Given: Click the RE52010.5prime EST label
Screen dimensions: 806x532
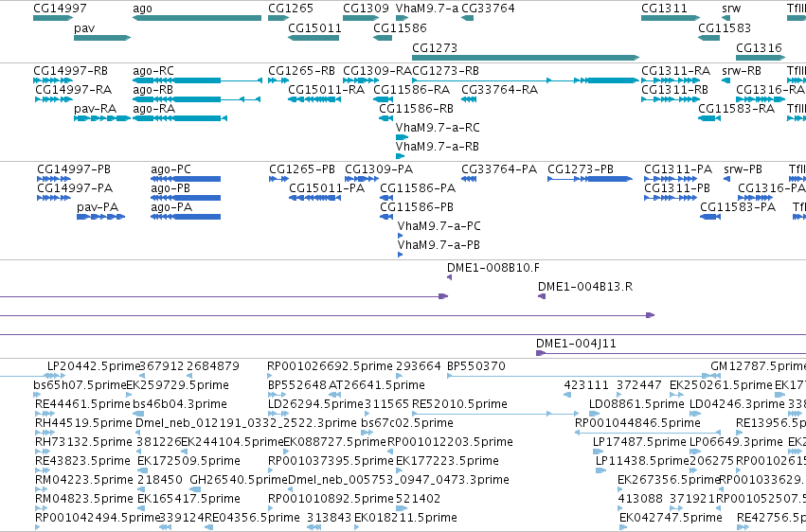Looking at the screenshot, I should [459, 404].
